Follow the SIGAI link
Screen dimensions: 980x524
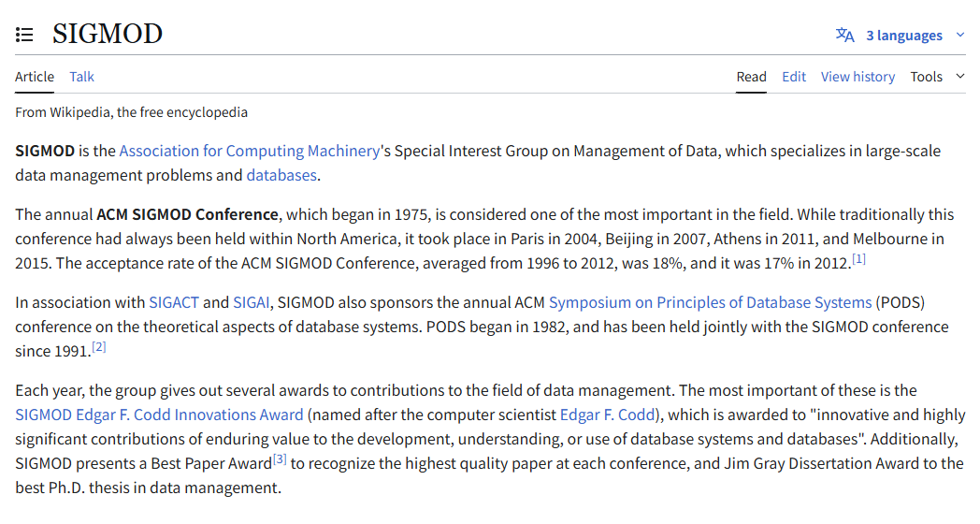pos(252,302)
